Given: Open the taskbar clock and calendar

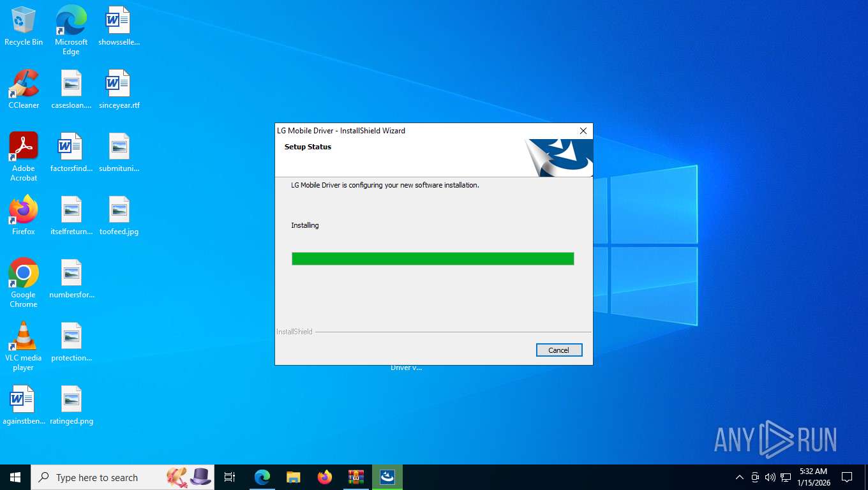Looking at the screenshot, I should 812,477.
